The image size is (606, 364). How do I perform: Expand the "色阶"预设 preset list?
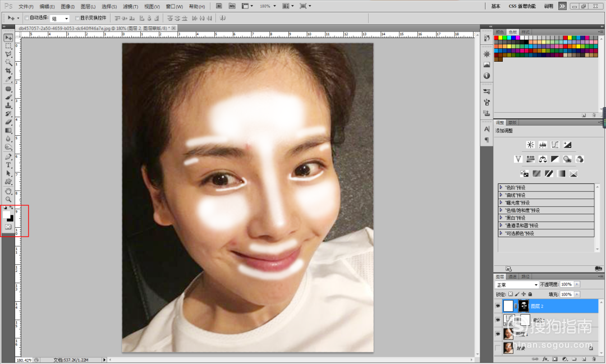pyautogui.click(x=501, y=187)
